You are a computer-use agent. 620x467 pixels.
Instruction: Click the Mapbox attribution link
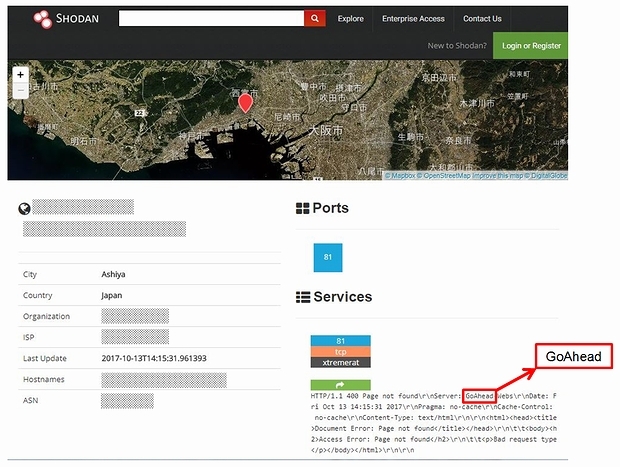click(403, 176)
